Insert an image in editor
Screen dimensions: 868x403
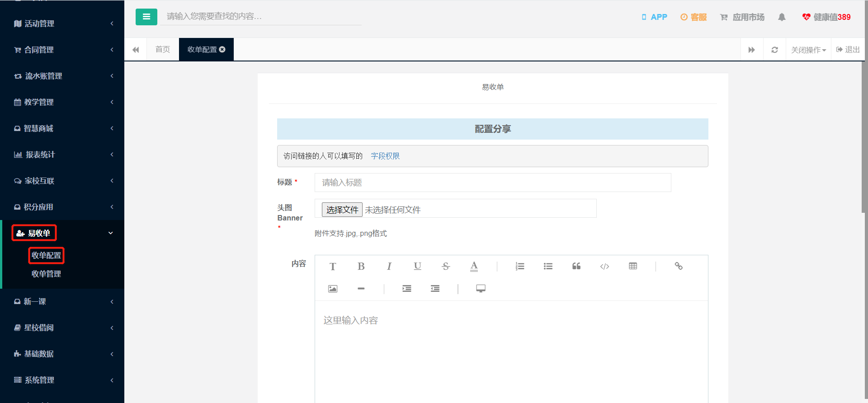click(x=333, y=289)
